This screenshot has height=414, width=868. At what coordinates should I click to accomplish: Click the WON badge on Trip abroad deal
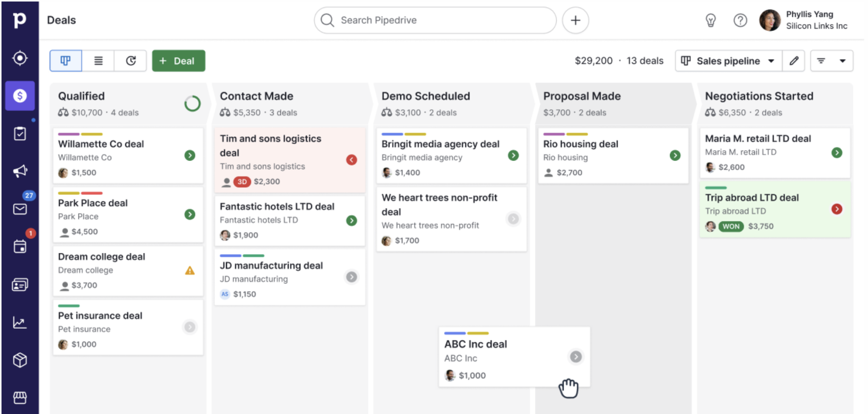pyautogui.click(x=731, y=226)
